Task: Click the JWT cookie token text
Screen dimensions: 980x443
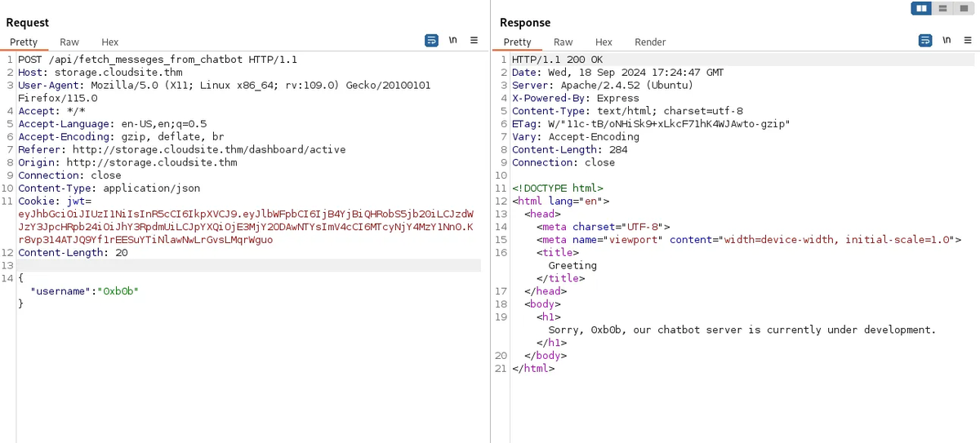Action: pyautogui.click(x=245, y=214)
